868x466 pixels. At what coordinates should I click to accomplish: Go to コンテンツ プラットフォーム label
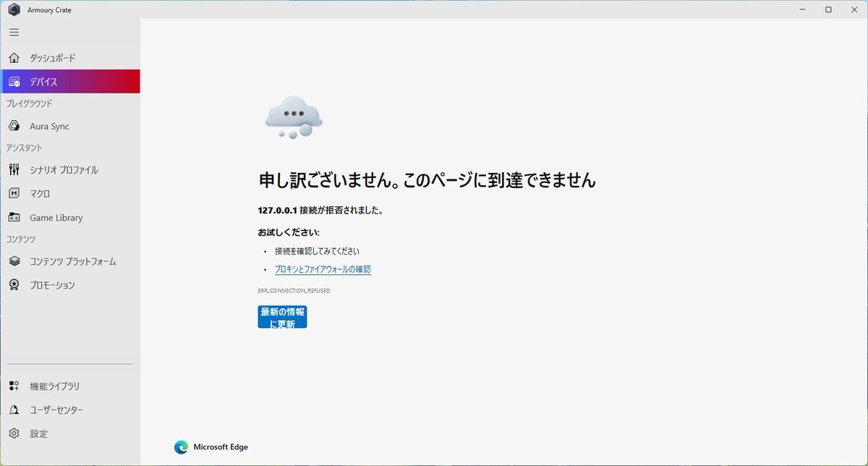coord(72,261)
